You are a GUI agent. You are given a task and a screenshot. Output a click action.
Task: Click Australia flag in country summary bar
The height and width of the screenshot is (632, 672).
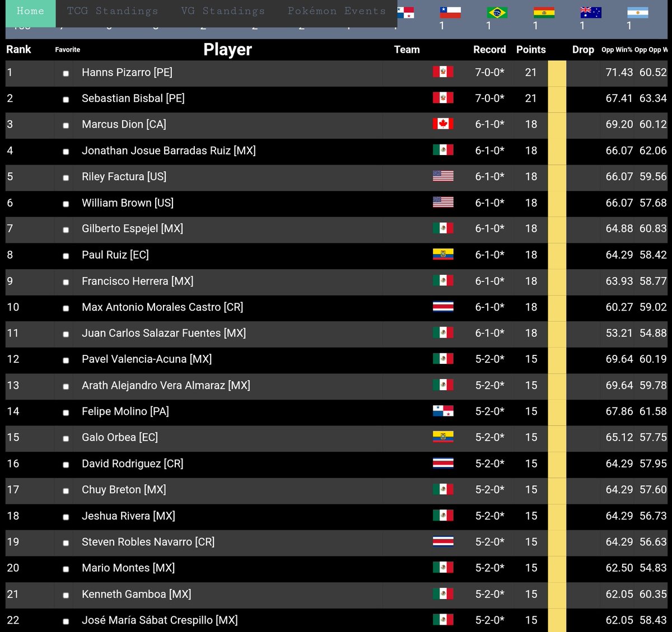tap(591, 12)
